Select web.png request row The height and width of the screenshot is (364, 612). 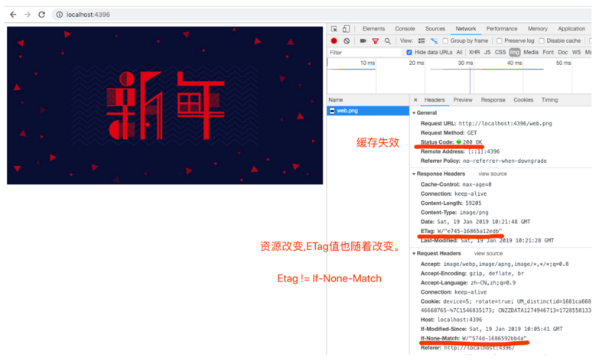pyautogui.click(x=368, y=111)
